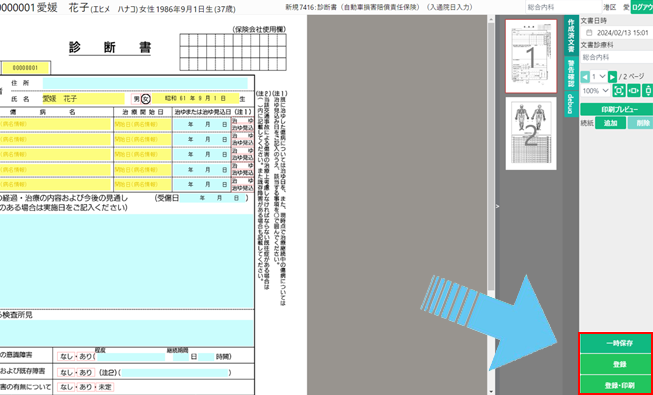The width and height of the screenshot is (653, 395).
Task: Switch to the 作成済文書 vertical tab
Action: [x=571, y=36]
